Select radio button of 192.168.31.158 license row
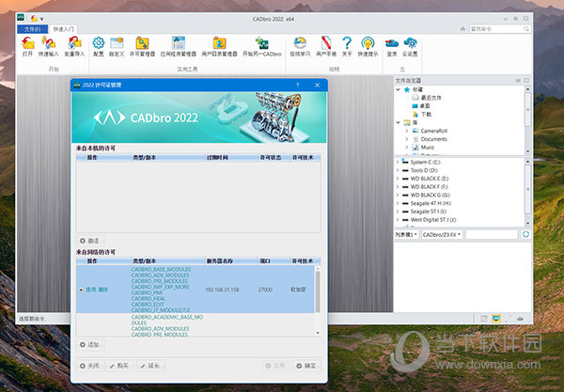This screenshot has height=392, width=564. (81, 290)
